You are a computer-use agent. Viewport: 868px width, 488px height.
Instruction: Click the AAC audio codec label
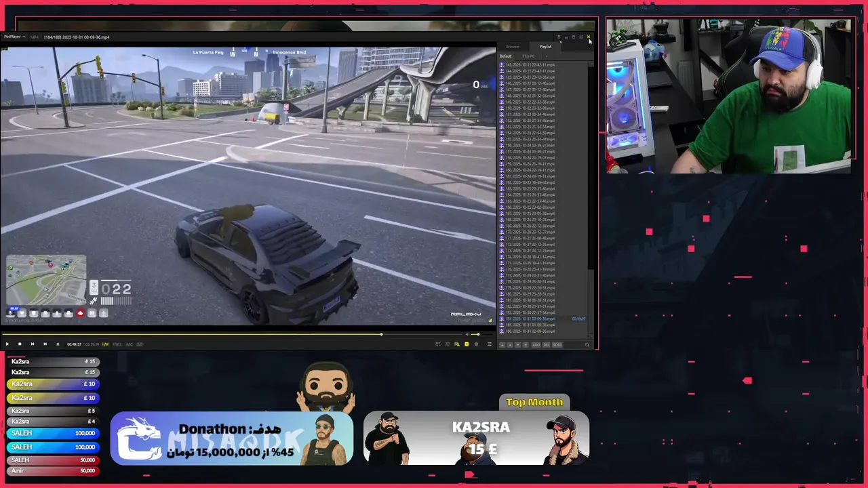[129, 344]
